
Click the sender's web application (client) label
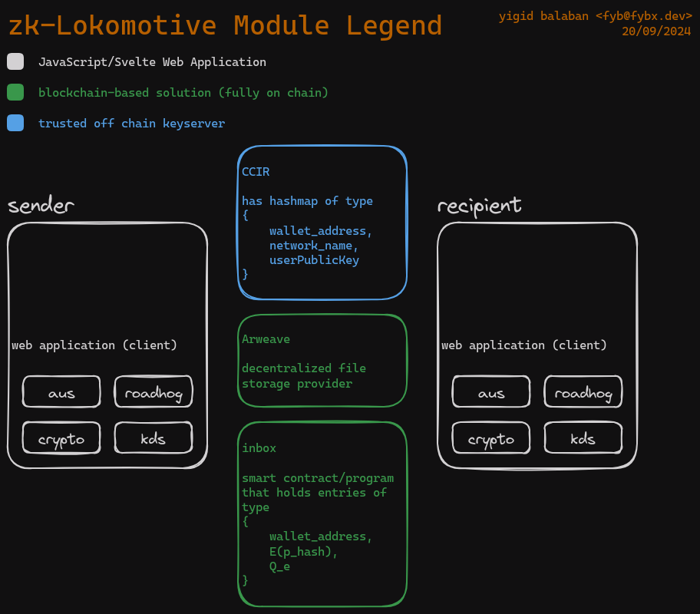pyautogui.click(x=94, y=345)
